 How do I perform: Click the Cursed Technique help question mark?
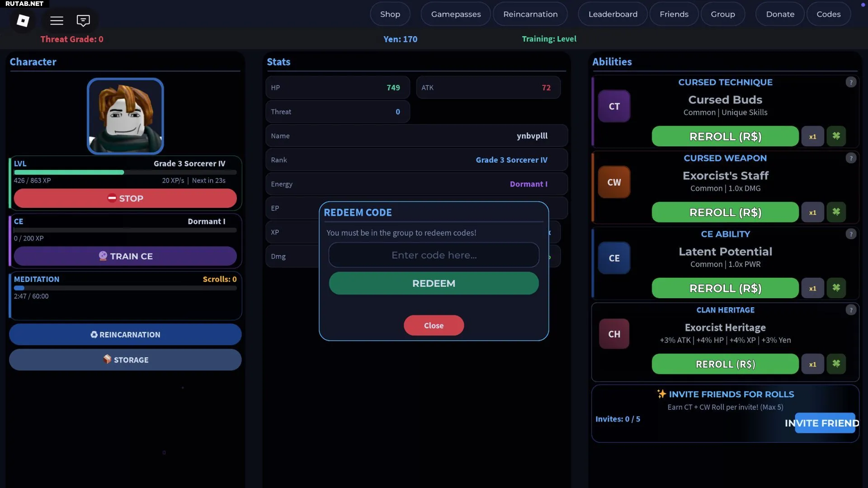click(x=851, y=82)
